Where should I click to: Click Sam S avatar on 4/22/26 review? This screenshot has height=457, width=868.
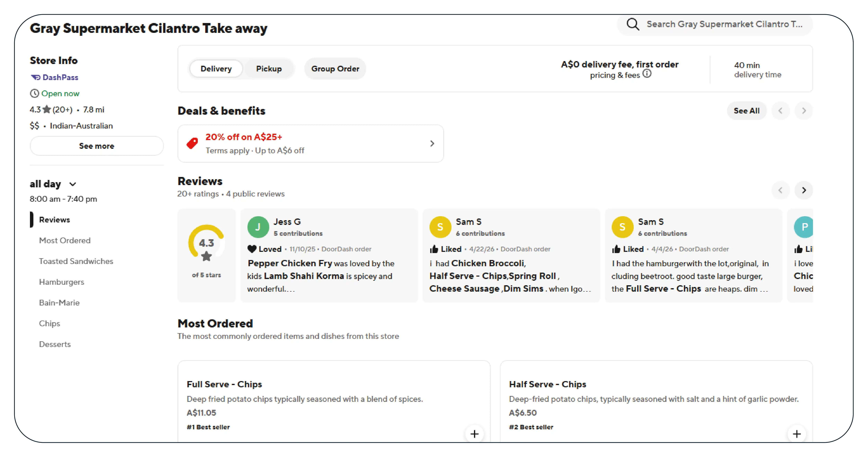coord(440,227)
